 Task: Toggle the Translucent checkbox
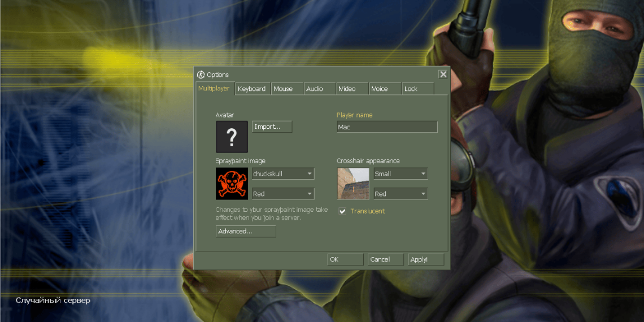(x=342, y=211)
